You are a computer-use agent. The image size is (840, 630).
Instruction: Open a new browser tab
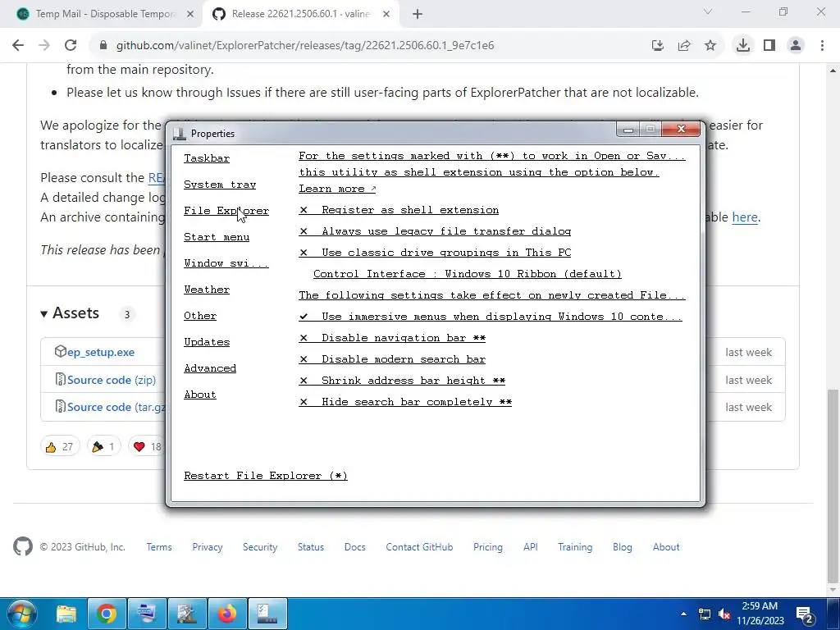pos(418,15)
